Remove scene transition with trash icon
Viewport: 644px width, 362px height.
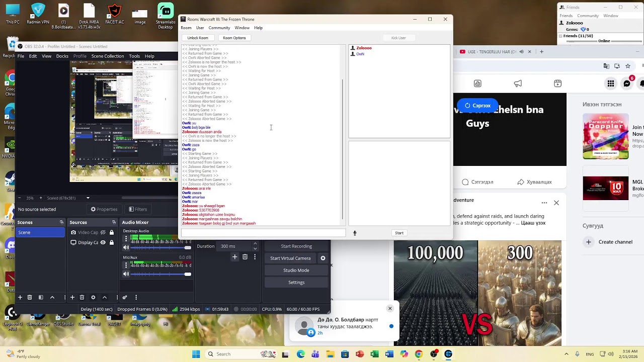point(245,257)
